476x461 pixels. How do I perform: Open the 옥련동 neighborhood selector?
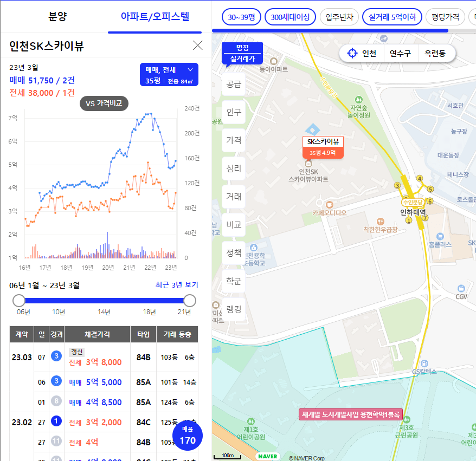pos(435,54)
